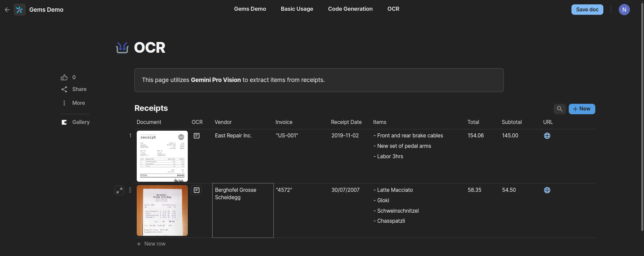This screenshot has height=256, width=644.
Task: Open the user avatar N menu
Action: click(x=624, y=10)
